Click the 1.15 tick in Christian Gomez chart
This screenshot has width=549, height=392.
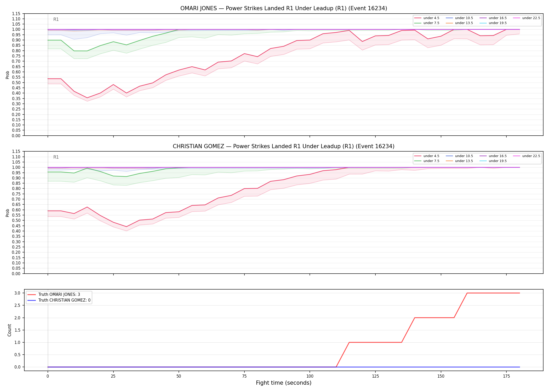16,152
